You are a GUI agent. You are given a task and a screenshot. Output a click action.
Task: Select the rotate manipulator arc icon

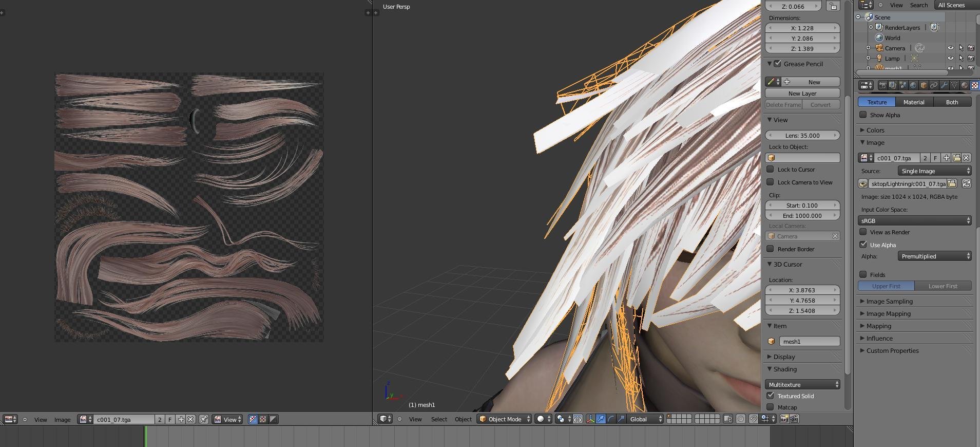(x=611, y=419)
